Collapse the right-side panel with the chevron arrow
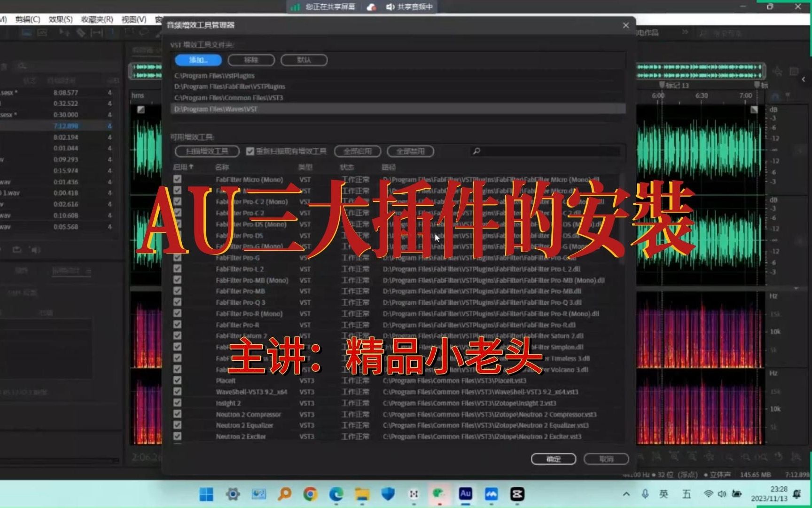Screen dimensions: 812x508 point(804,79)
